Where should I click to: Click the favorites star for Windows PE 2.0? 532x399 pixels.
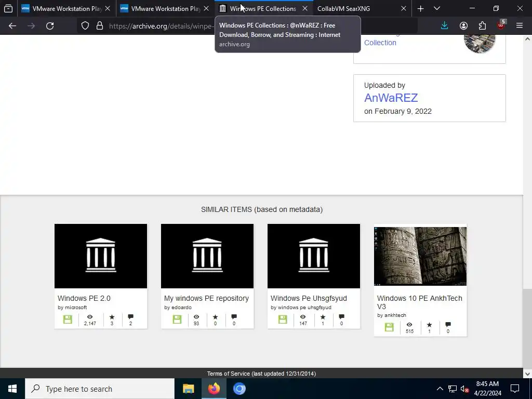tap(112, 317)
